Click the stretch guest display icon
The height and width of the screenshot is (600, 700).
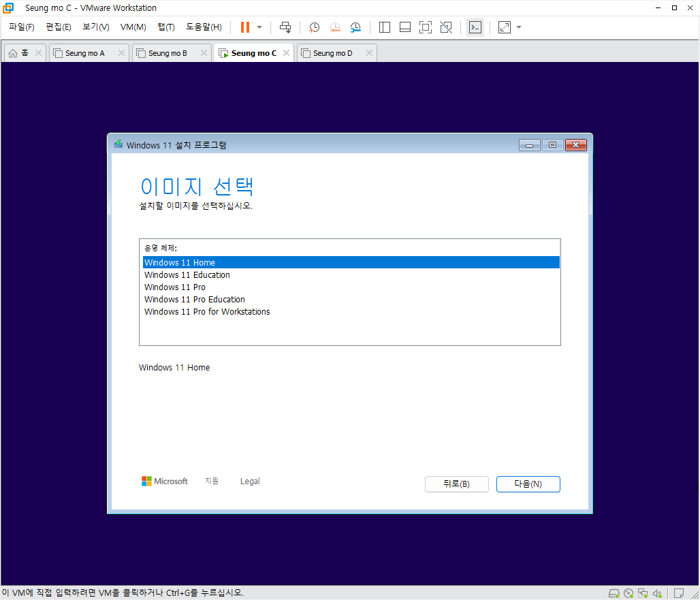tap(505, 27)
